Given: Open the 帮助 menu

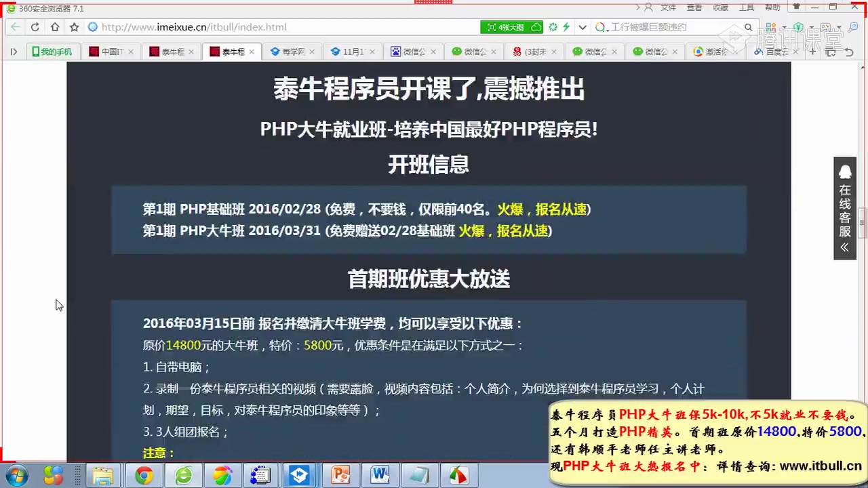Looking at the screenshot, I should (x=772, y=7).
